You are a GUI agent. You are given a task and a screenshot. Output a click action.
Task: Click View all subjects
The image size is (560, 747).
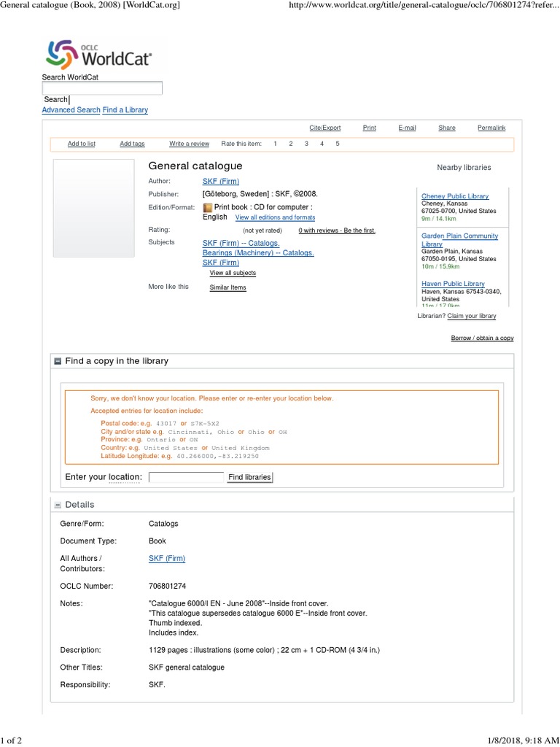[233, 273]
